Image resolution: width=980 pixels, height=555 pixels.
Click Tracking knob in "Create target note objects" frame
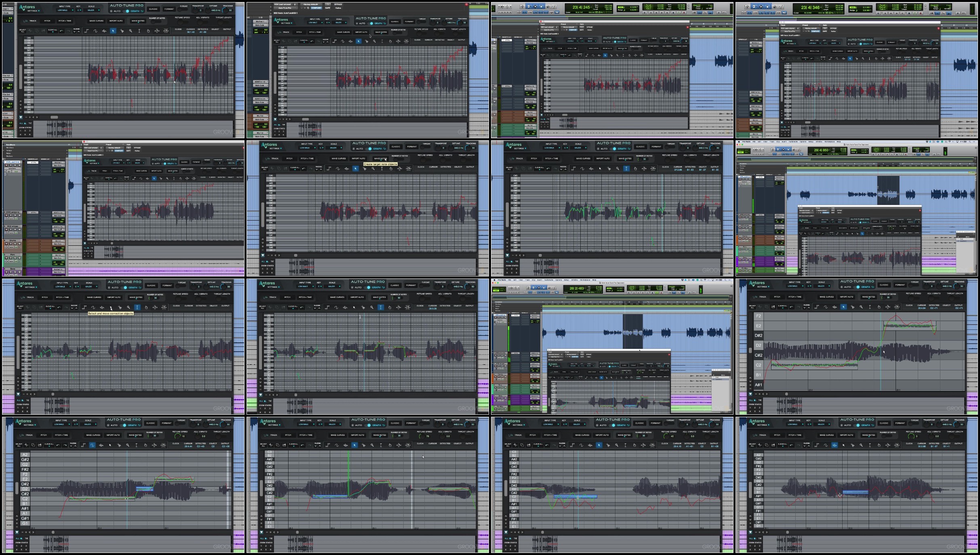pyautogui.click(x=468, y=148)
